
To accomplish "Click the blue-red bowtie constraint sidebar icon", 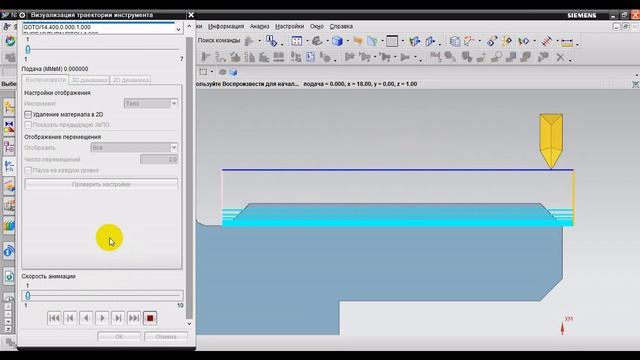I will pyautogui.click(x=9, y=127).
